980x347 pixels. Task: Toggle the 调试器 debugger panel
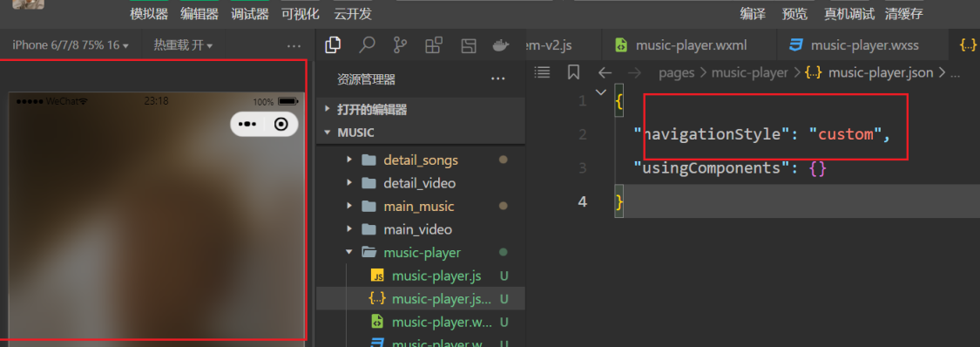pyautogui.click(x=250, y=14)
